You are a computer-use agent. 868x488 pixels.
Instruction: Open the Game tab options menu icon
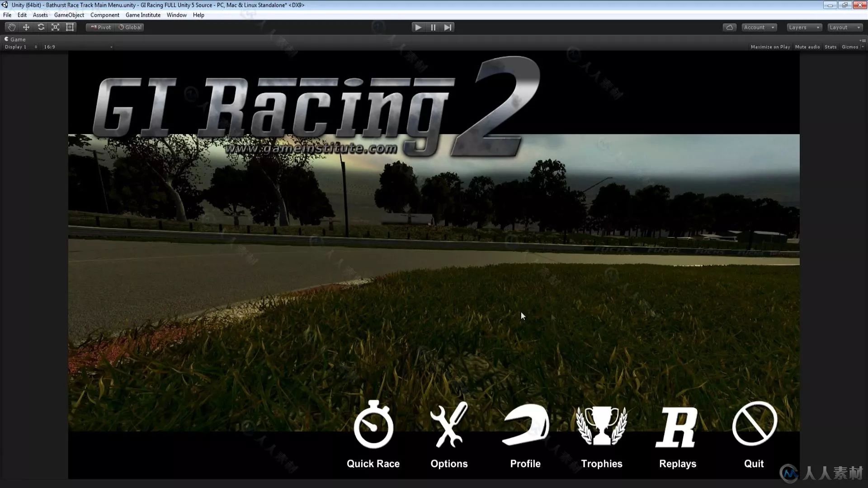[863, 40]
